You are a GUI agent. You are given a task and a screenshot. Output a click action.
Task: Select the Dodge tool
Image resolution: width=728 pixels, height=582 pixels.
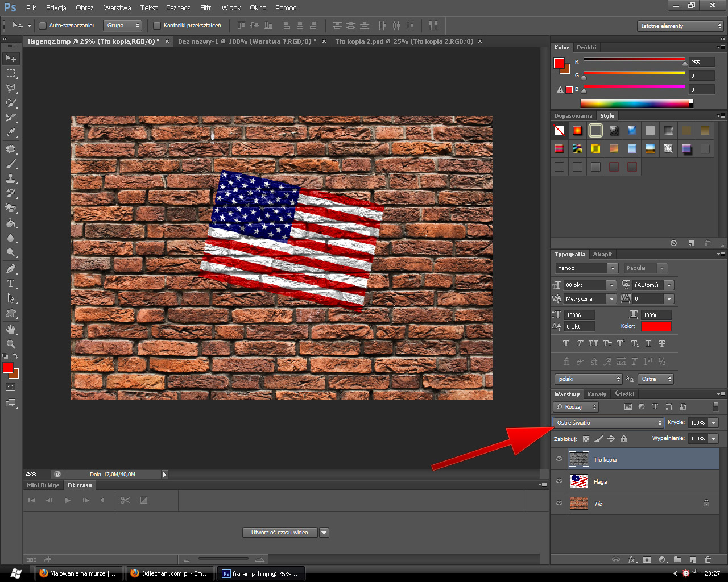pyautogui.click(x=11, y=252)
